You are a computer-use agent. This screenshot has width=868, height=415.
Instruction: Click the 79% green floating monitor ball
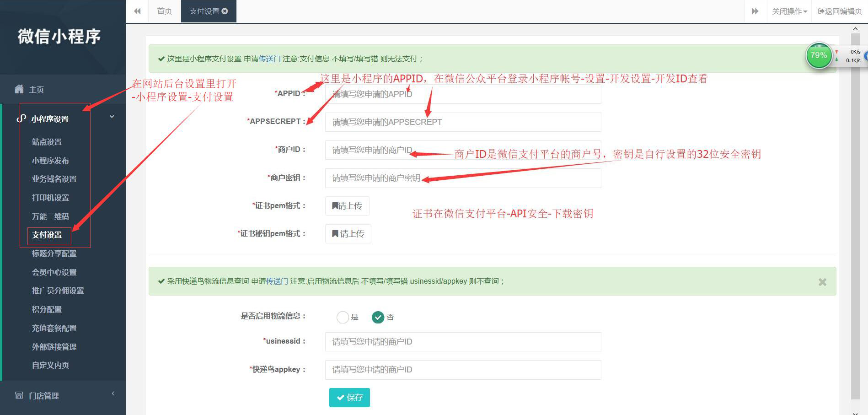tap(819, 56)
